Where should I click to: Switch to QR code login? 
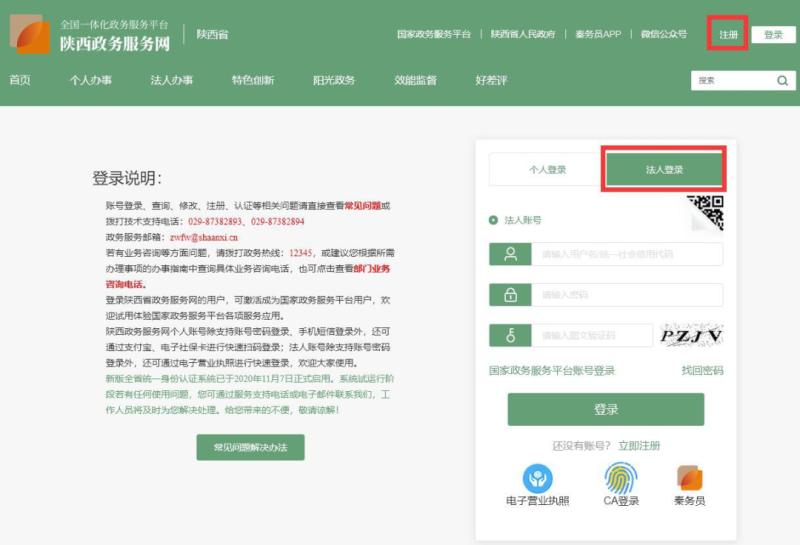coord(705,212)
